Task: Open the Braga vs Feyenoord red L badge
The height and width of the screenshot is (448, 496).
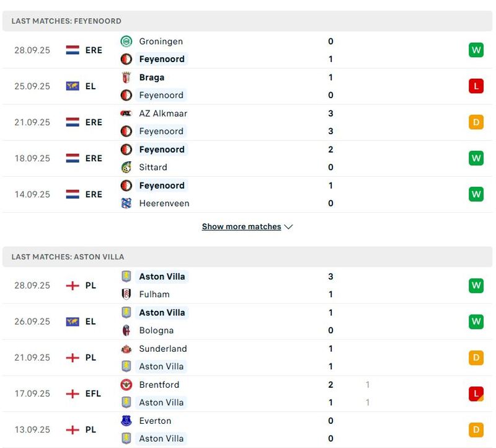Action: point(476,86)
